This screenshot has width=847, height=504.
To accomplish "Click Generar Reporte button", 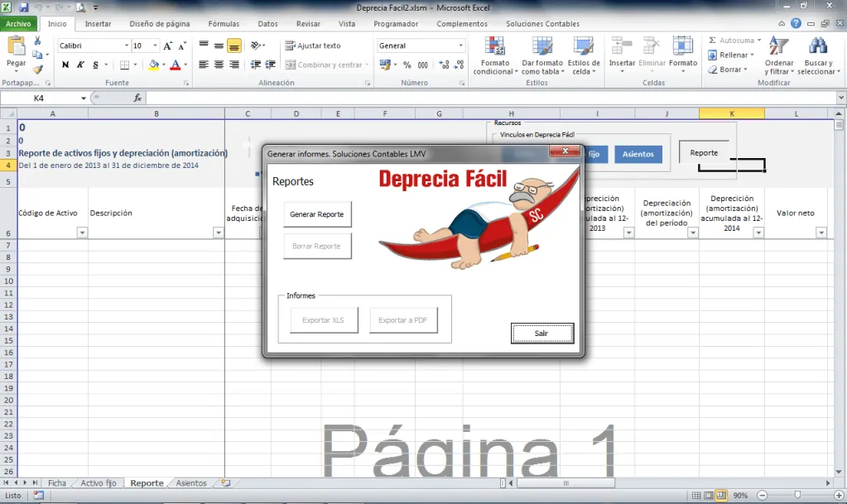I will (x=317, y=214).
